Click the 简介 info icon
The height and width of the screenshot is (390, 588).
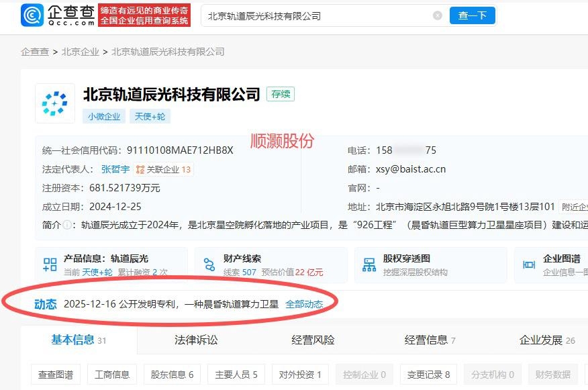pyautogui.click(x=67, y=225)
